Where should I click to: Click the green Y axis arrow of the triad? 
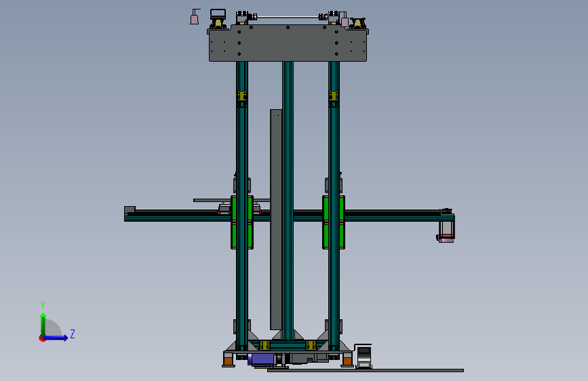[x=43, y=325]
